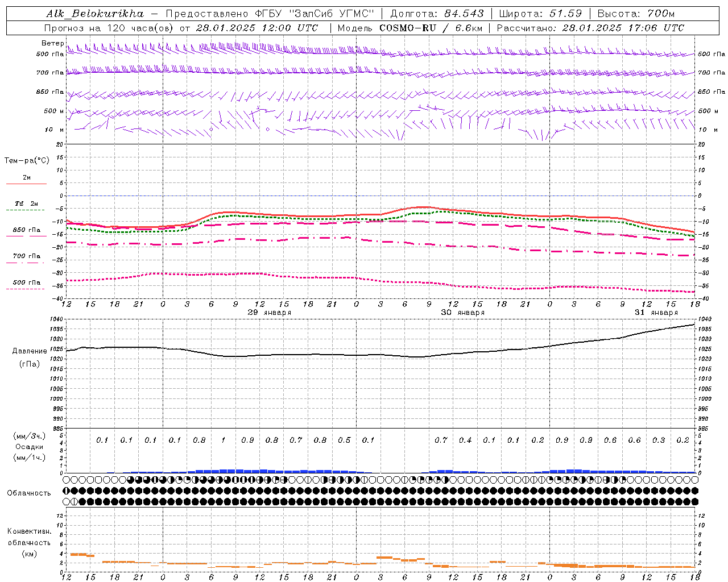Click the 30 января date marker
This screenshot has width=728, height=582.
point(463,313)
